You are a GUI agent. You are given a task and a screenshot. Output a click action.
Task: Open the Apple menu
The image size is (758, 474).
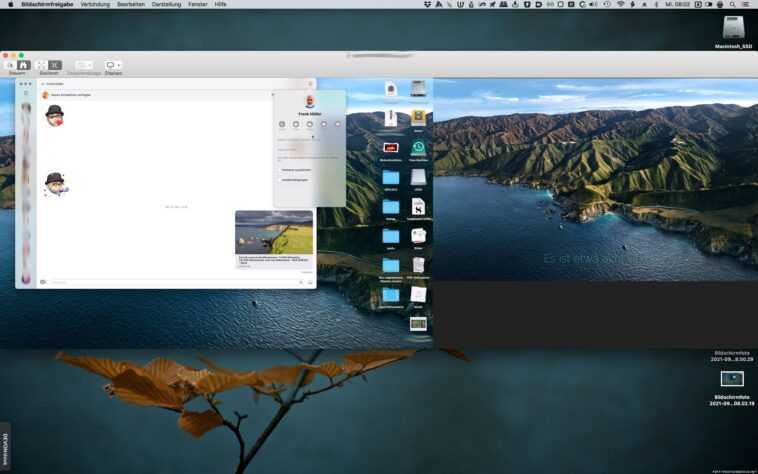[11, 4]
